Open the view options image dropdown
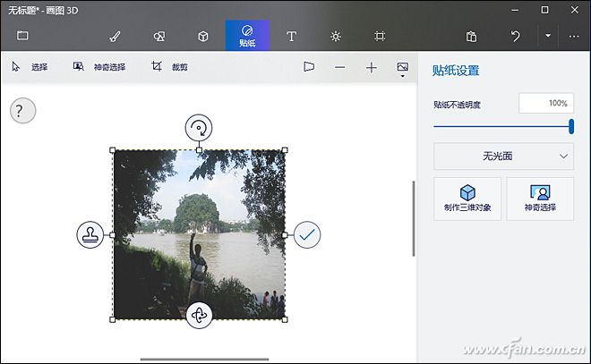This screenshot has height=364, width=591. (403, 69)
